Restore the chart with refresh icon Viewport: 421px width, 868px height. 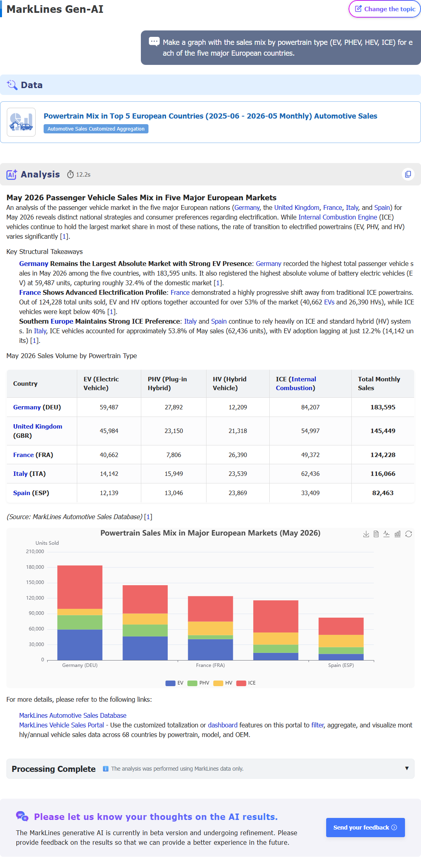409,534
